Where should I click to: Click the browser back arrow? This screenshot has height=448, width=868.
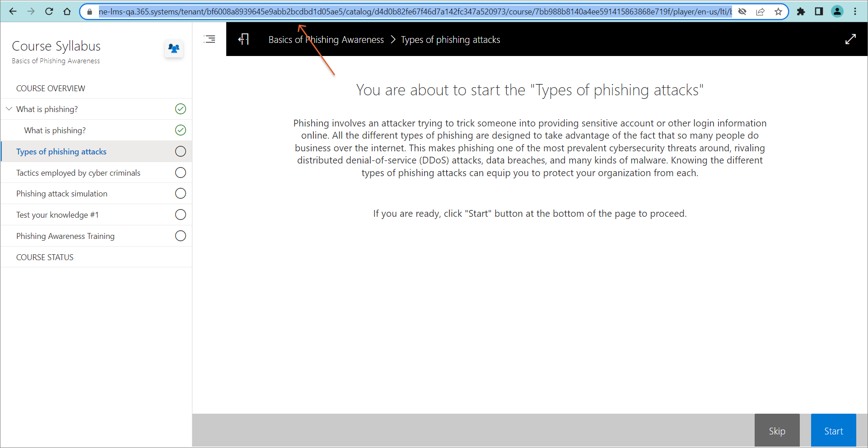[x=13, y=12]
